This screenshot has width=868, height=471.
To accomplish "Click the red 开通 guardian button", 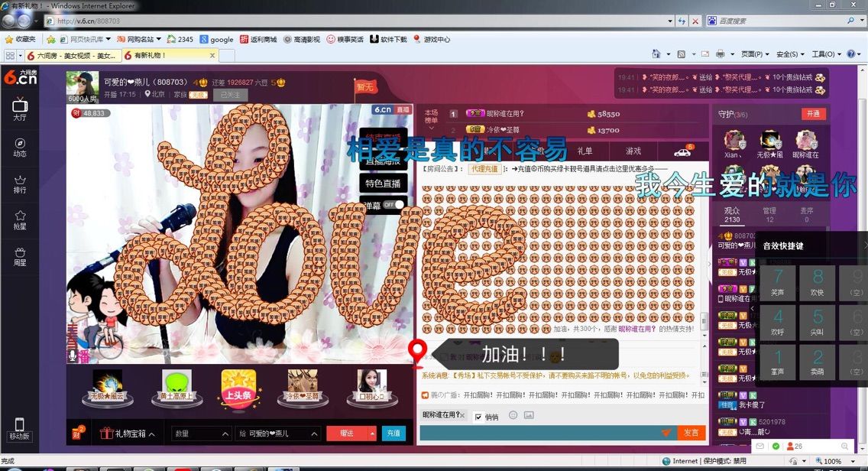I will 813,114.
